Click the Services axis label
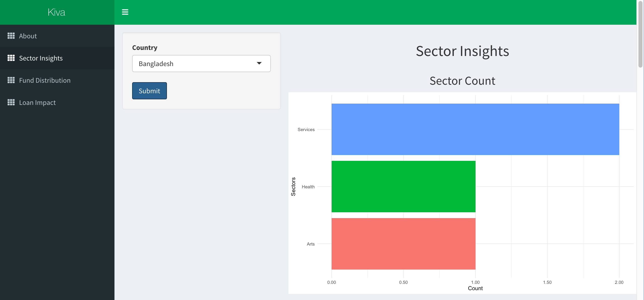Viewport: 644px width, 300px height. [306, 130]
